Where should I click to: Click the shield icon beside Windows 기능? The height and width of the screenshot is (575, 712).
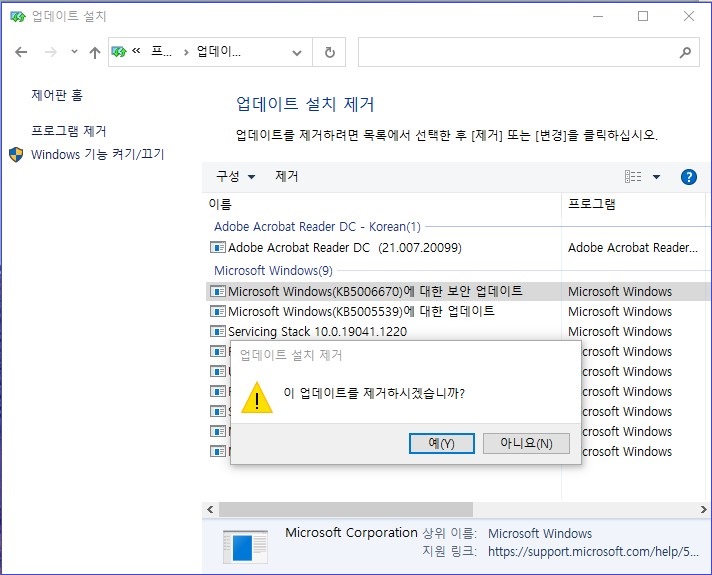pos(16,154)
